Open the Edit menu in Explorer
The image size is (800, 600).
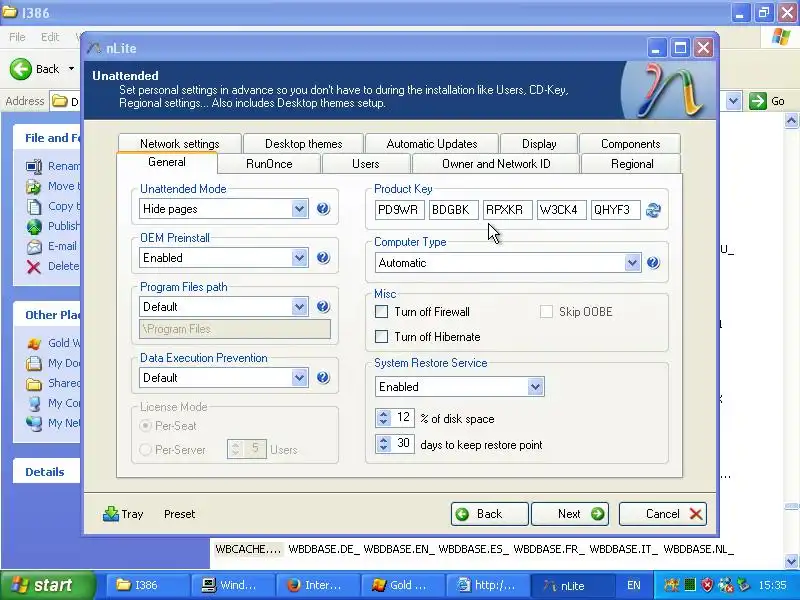50,37
